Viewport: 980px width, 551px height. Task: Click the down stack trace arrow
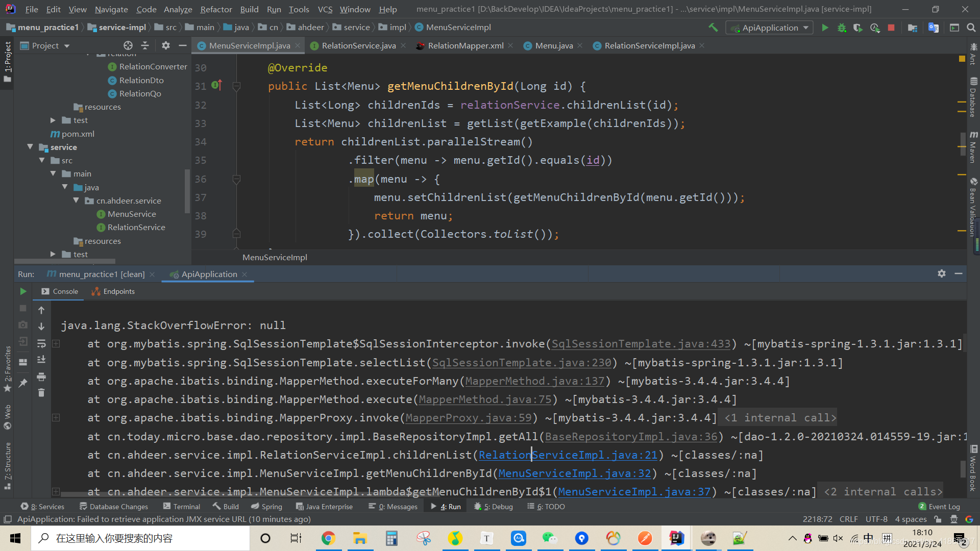pos(41,327)
